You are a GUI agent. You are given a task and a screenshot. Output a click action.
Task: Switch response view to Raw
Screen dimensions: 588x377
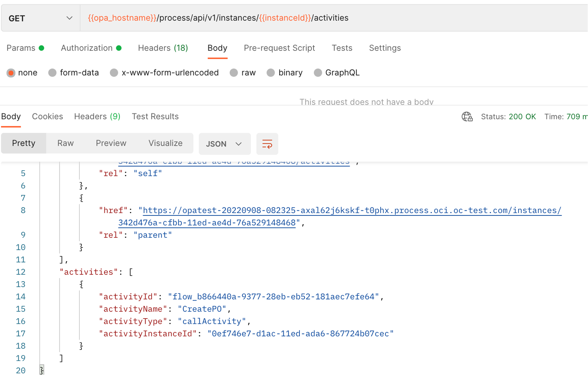(x=65, y=143)
